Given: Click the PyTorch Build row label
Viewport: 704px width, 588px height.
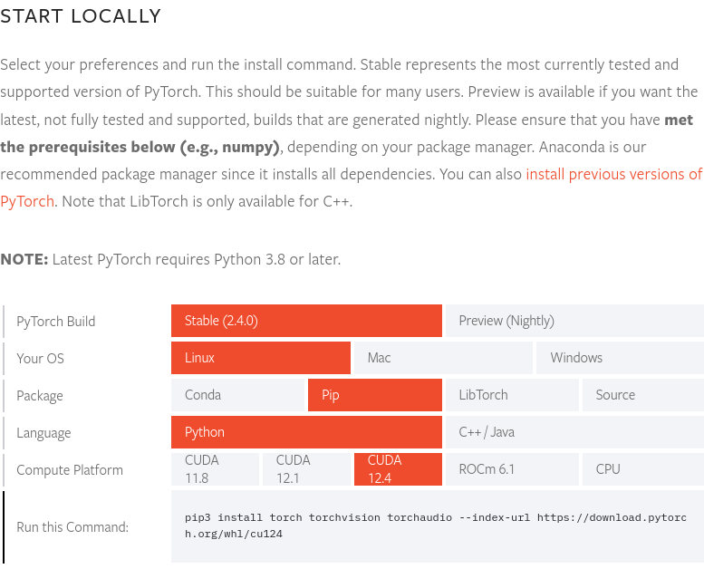Looking at the screenshot, I should coord(55,322).
